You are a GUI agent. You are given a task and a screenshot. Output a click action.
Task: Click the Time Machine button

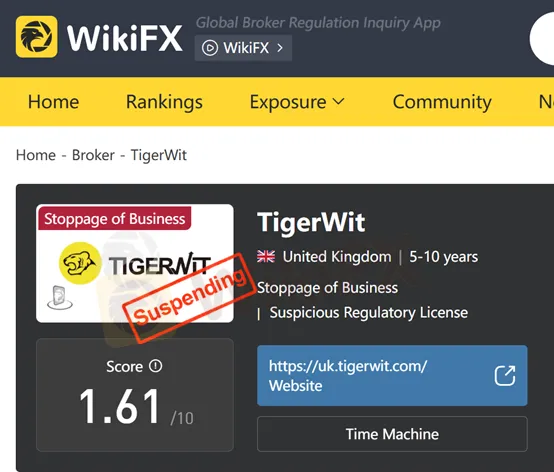coord(392,434)
